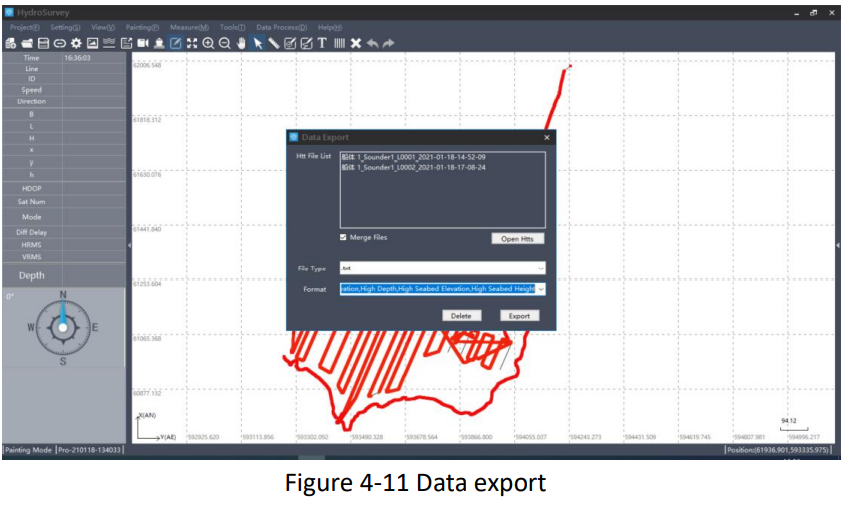842x505 pixels.
Task: Open the File Type dropdown
Action: (442, 268)
